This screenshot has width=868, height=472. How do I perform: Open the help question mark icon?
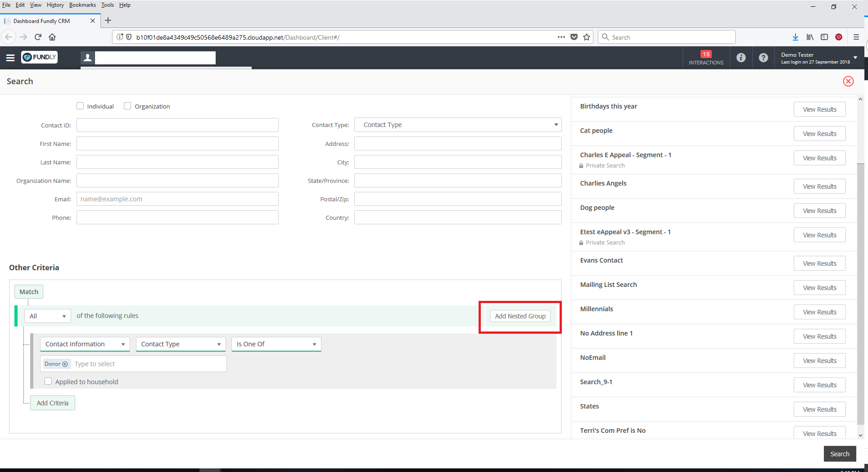tap(763, 58)
